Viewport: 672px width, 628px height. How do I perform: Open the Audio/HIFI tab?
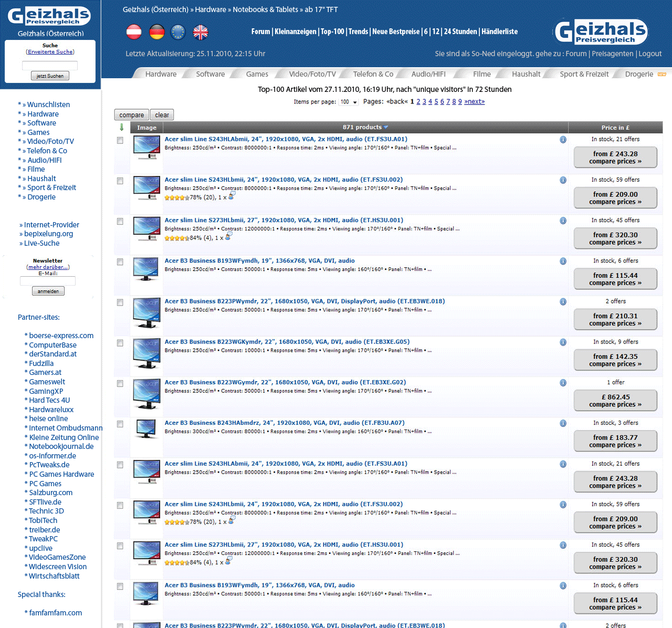pos(428,74)
